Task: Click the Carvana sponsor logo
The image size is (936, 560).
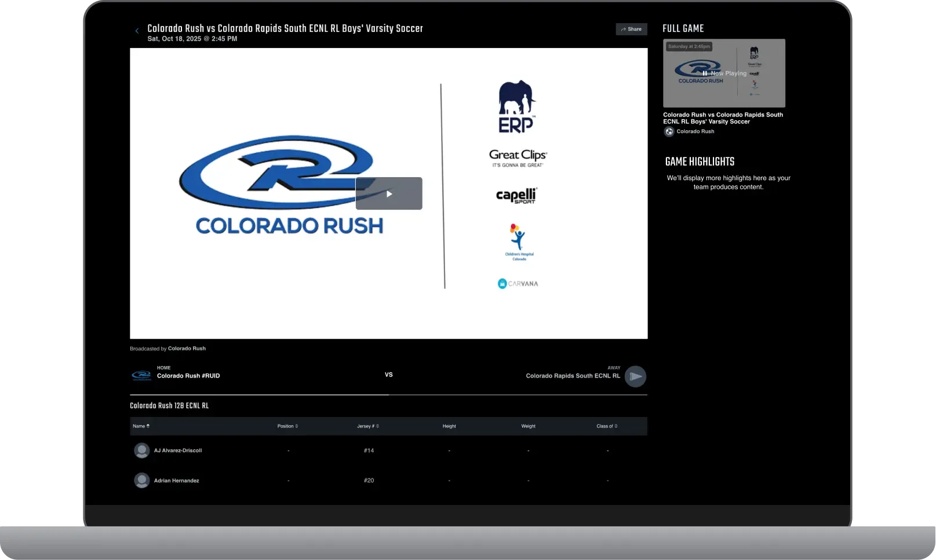Action: click(x=518, y=283)
